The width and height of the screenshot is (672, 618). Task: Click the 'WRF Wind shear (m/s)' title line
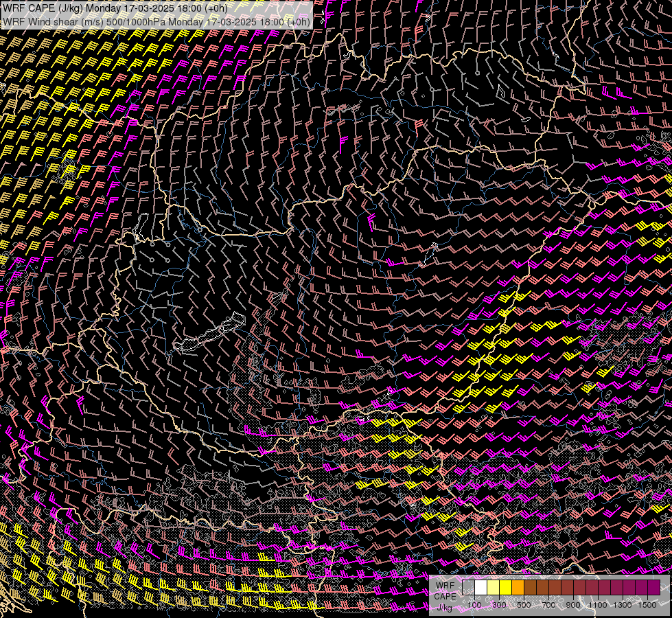pos(157,22)
